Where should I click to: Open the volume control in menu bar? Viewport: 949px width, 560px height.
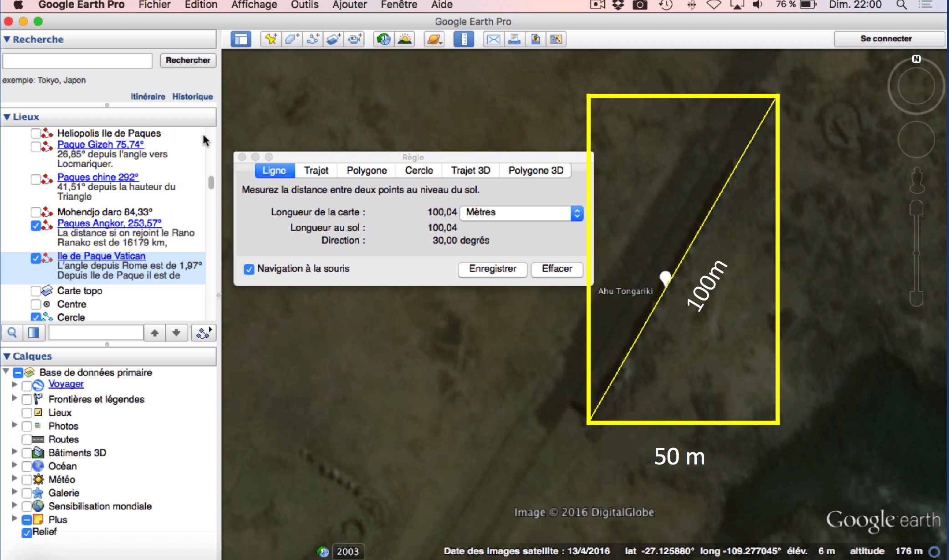pos(758,5)
